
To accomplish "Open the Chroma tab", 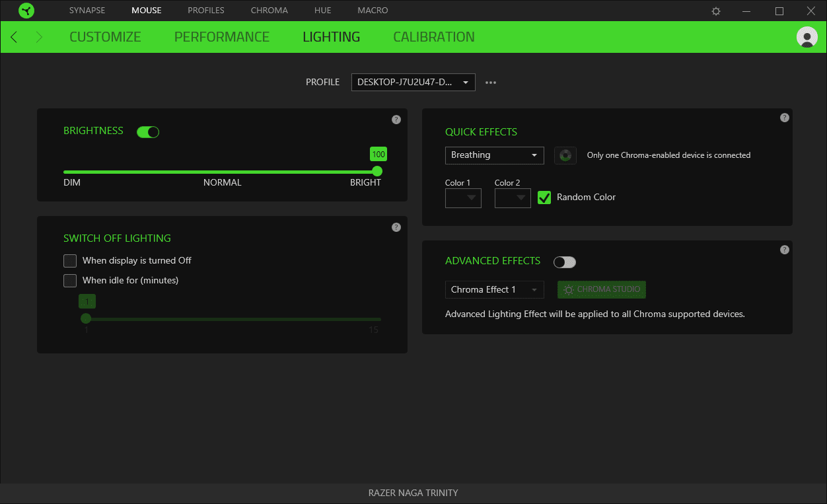I will [270, 11].
